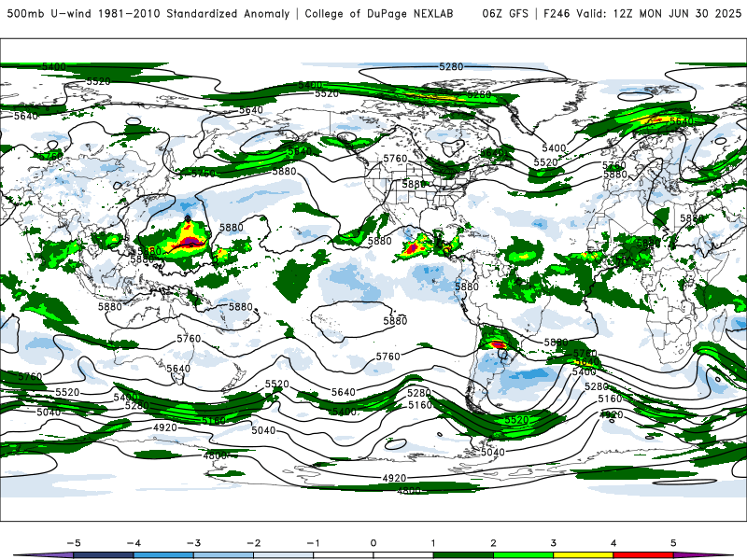
Task: Click the "0" colorbar tick label
Action: pyautogui.click(x=373, y=543)
